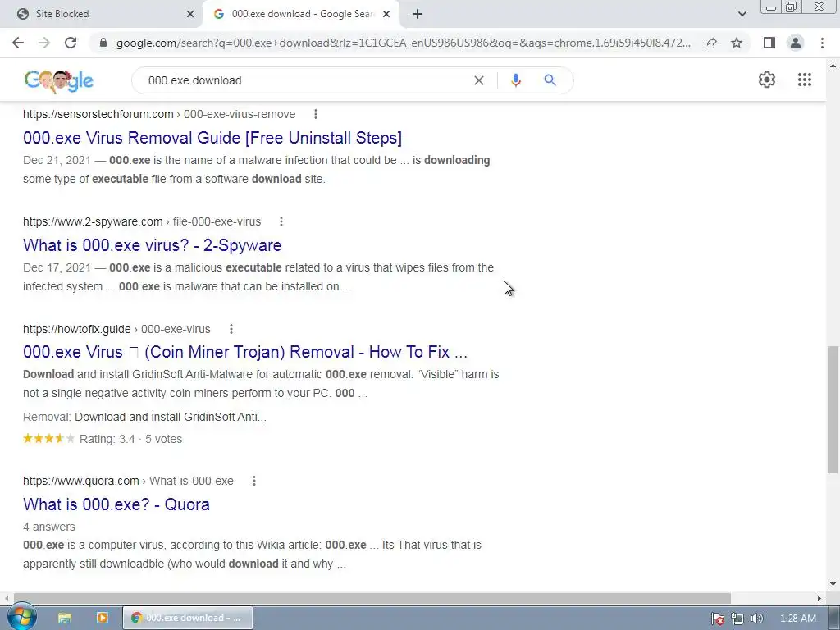The image size is (840, 630).
Task: Open the 000.exe Virus Removal Guide result
Action: pos(212,138)
